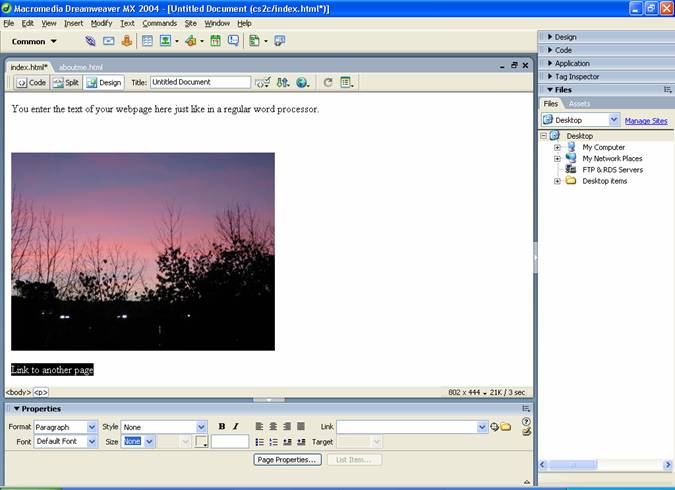Expand the My Computer tree node
The width and height of the screenshot is (675, 490).
pyautogui.click(x=557, y=147)
